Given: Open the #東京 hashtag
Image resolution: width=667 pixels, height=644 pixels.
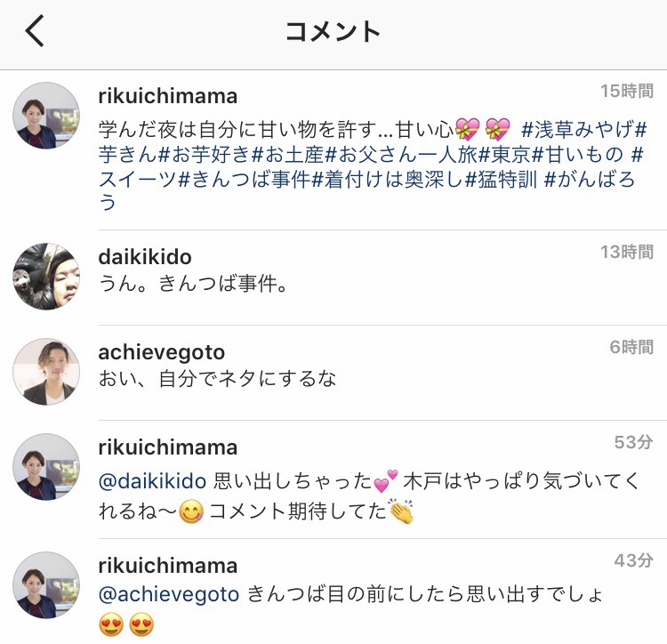Looking at the screenshot, I should point(504,155).
